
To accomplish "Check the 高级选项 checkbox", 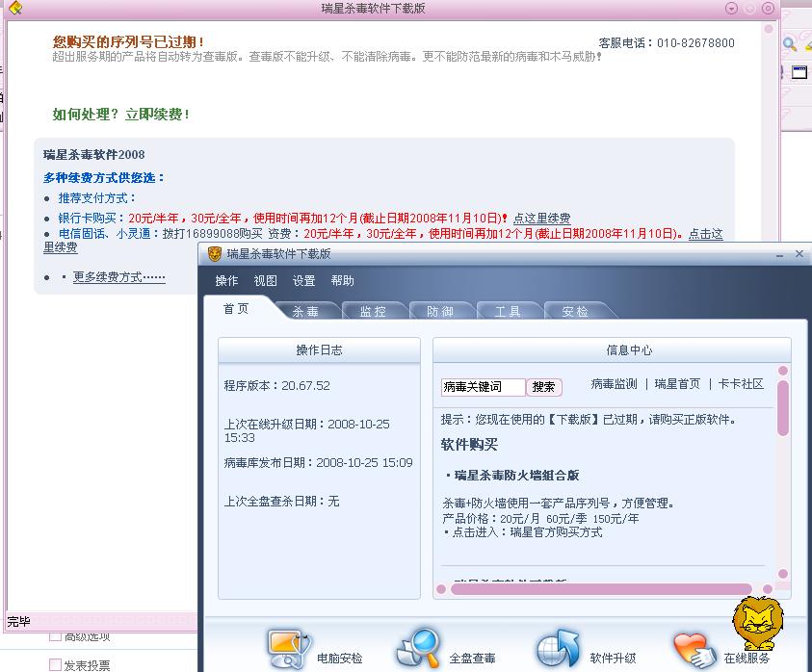I will [55, 636].
